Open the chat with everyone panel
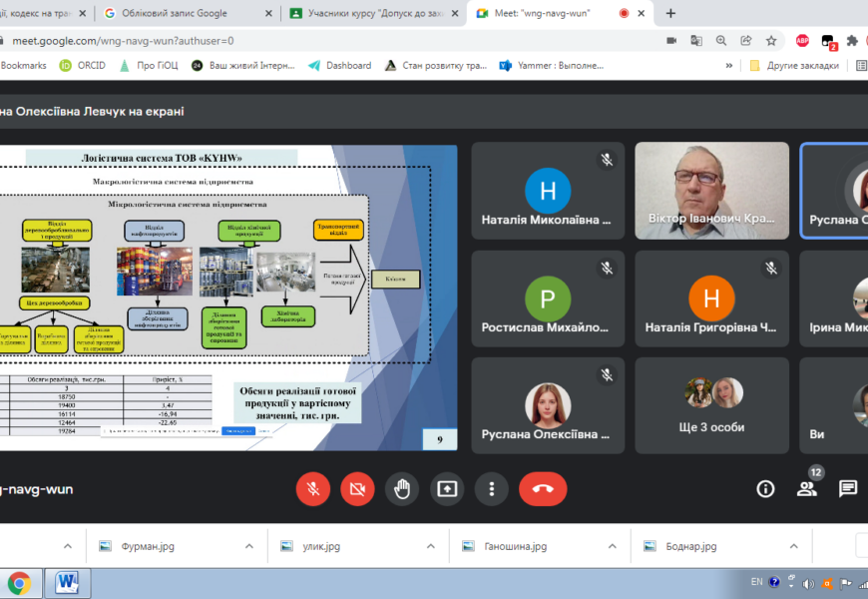 [x=847, y=488]
